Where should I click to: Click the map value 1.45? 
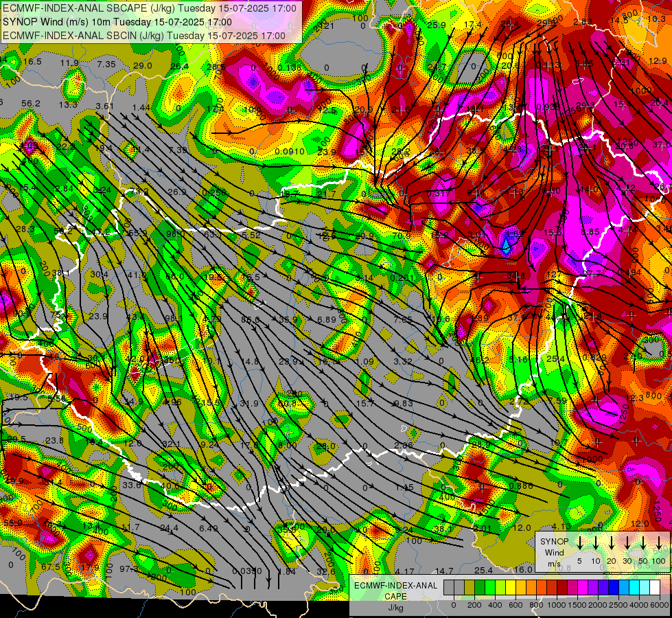(x=404, y=488)
